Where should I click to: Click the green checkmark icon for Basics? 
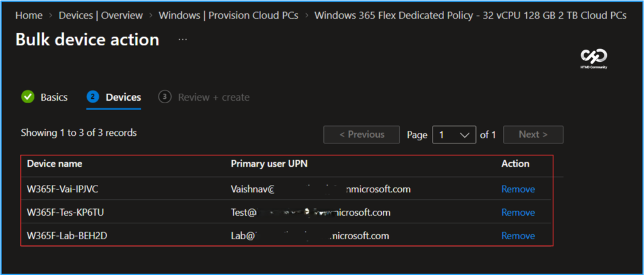coord(28,98)
